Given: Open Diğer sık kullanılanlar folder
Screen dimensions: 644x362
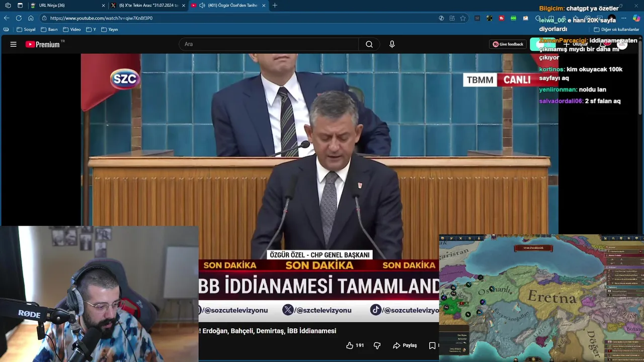Looking at the screenshot, I should coord(616,30).
